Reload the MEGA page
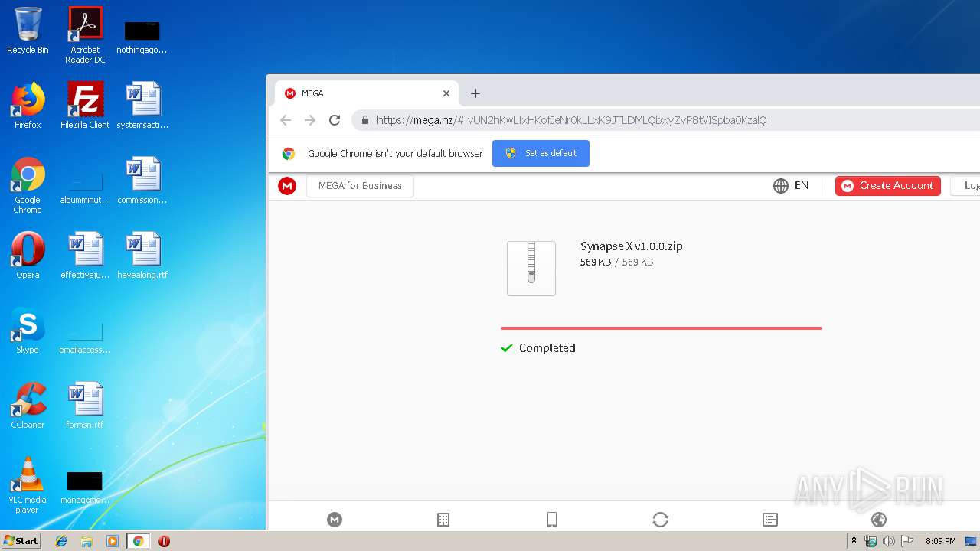 click(335, 120)
